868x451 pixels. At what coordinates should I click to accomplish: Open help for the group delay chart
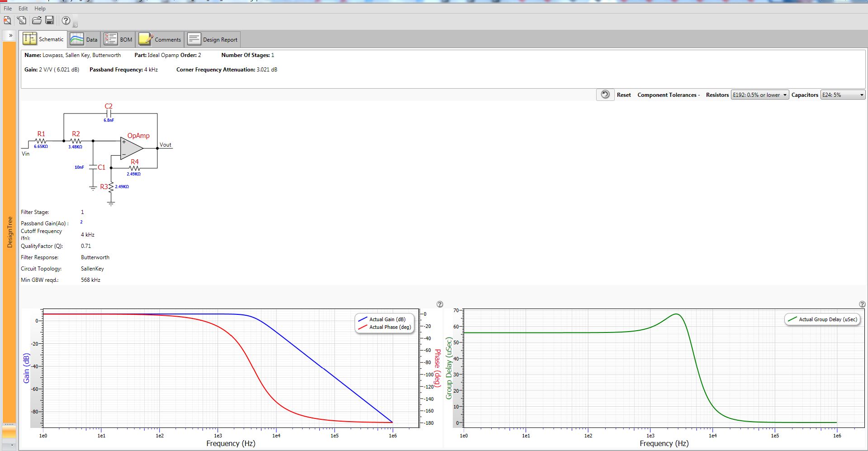[863, 304]
